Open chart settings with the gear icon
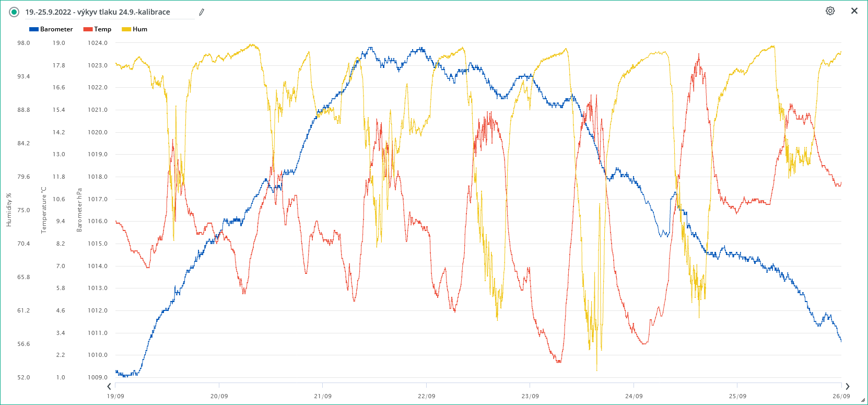The width and height of the screenshot is (868, 405). [x=830, y=11]
